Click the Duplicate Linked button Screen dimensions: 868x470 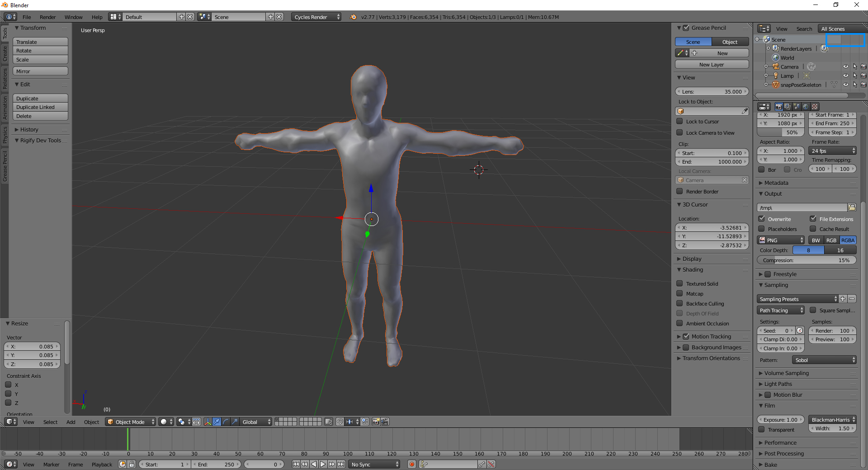40,107
